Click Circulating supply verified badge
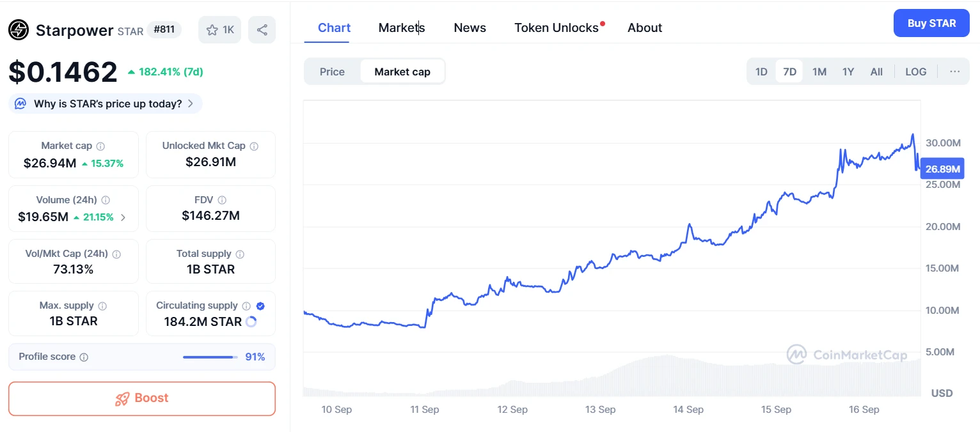This screenshot has height=432, width=980. [260, 306]
